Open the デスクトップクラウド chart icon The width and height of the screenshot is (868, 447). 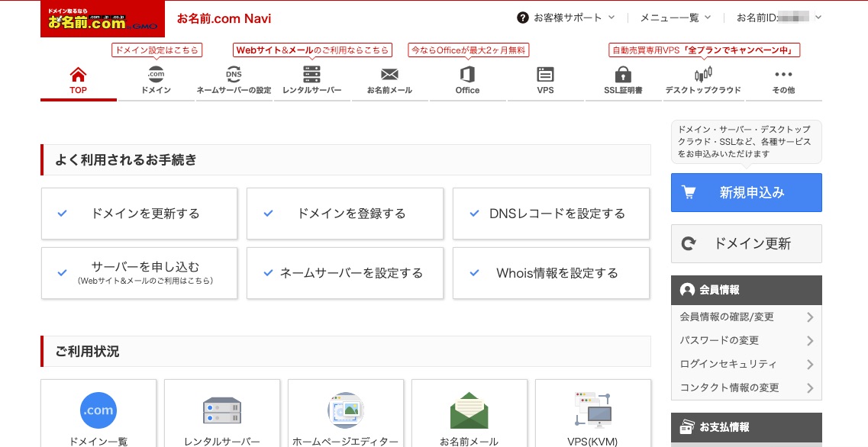click(x=703, y=74)
